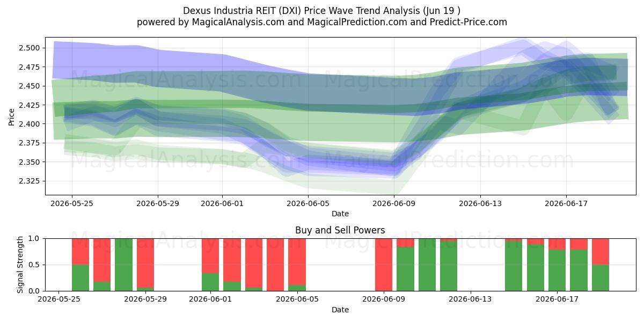Image resolution: width=644 pixels, height=322 pixels.
Task: Click the red segment of the 2026-06-19 bar
Action: pos(601,252)
